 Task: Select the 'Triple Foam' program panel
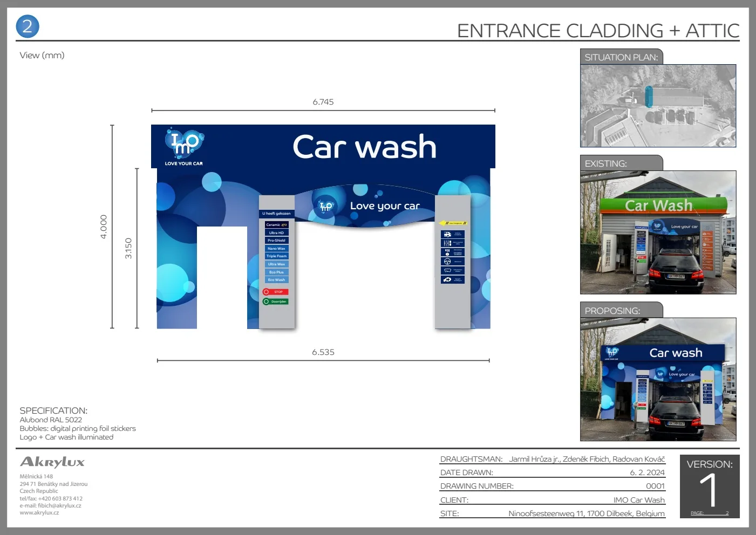click(276, 256)
